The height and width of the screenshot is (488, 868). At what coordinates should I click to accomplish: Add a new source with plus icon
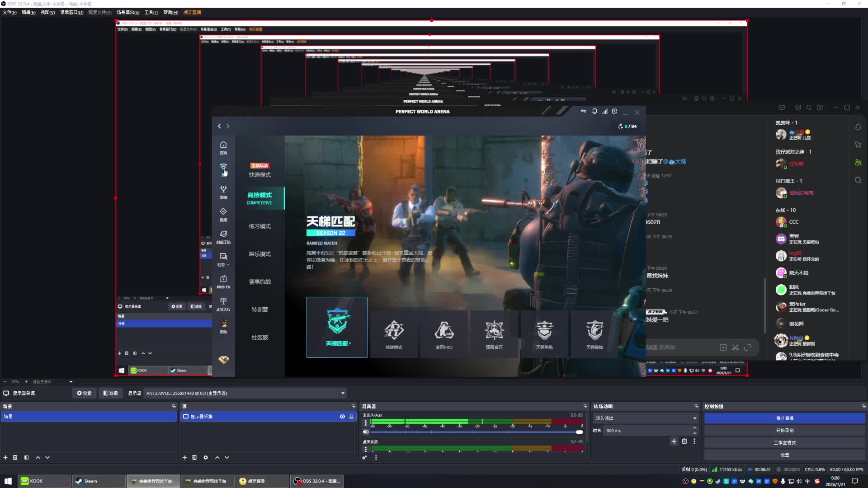(x=184, y=457)
